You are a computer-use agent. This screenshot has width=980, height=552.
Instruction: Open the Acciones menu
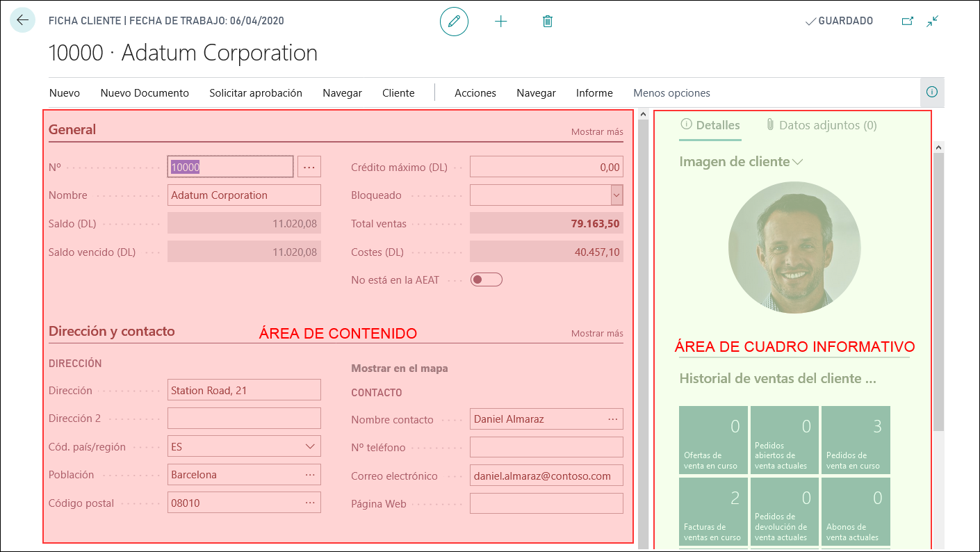pos(475,93)
